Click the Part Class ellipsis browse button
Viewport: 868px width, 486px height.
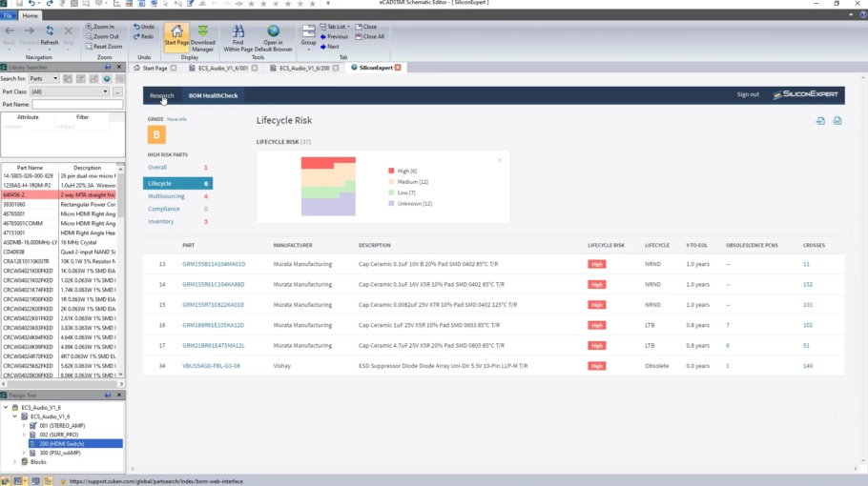coord(117,91)
